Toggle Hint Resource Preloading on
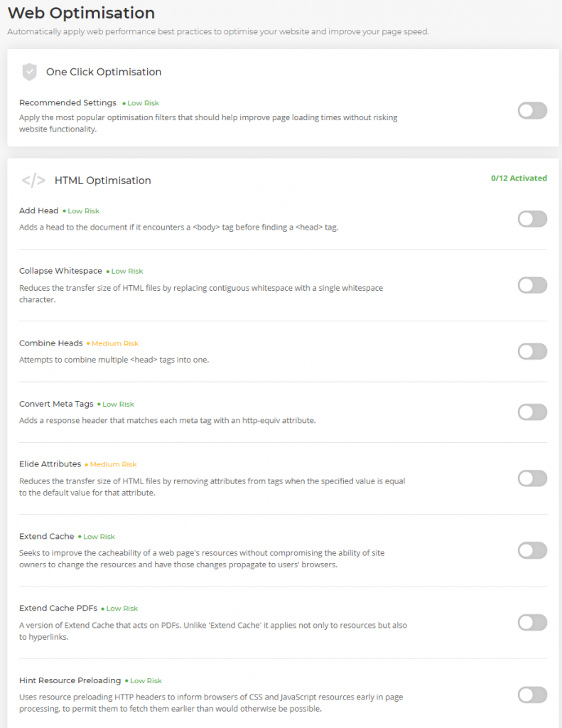The height and width of the screenshot is (728, 562). (532, 695)
